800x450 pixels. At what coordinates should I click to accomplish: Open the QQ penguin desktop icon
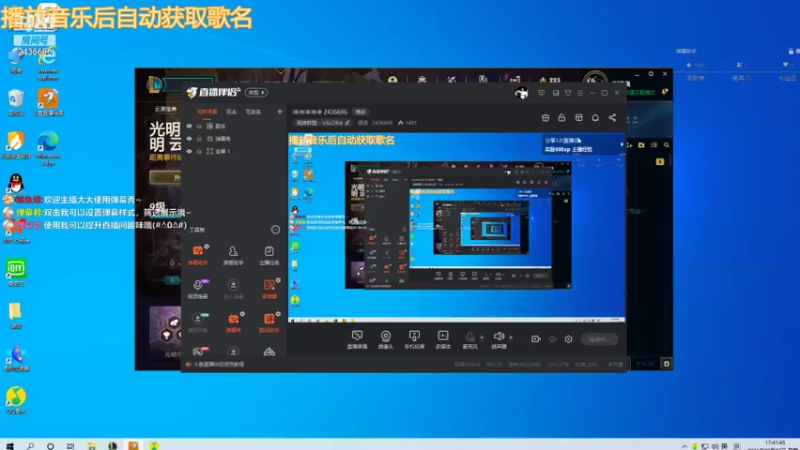tap(16, 183)
